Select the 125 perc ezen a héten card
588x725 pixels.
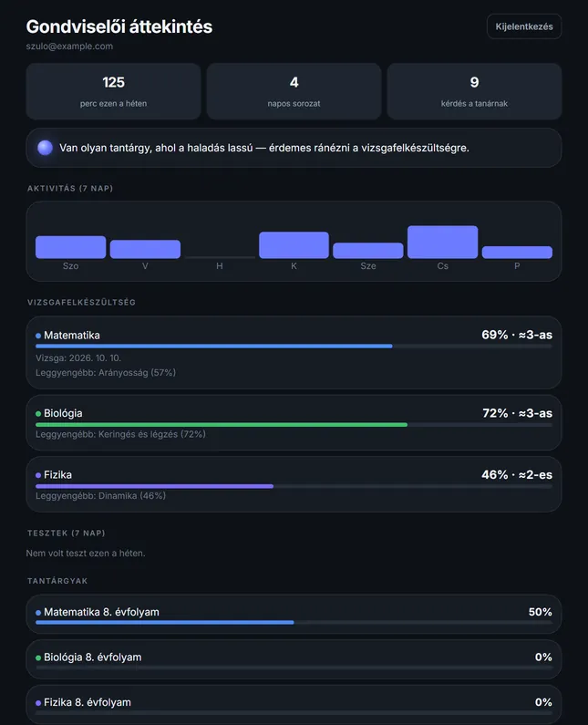coord(113,91)
